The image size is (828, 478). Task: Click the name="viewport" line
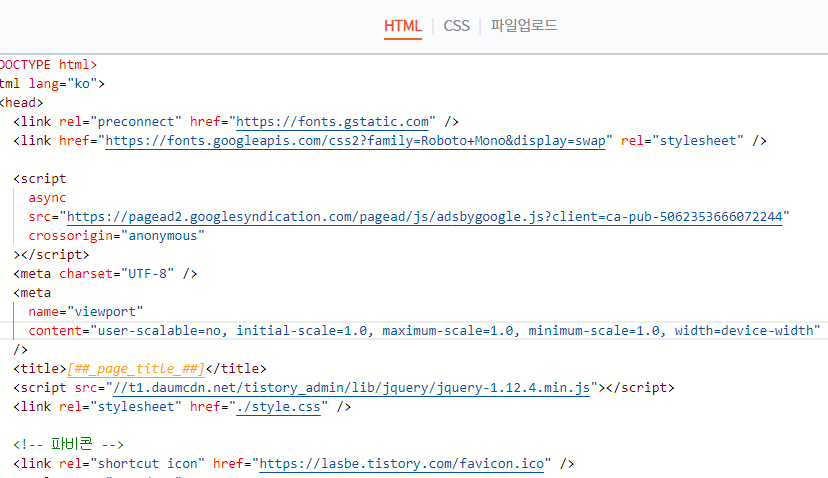(86, 312)
